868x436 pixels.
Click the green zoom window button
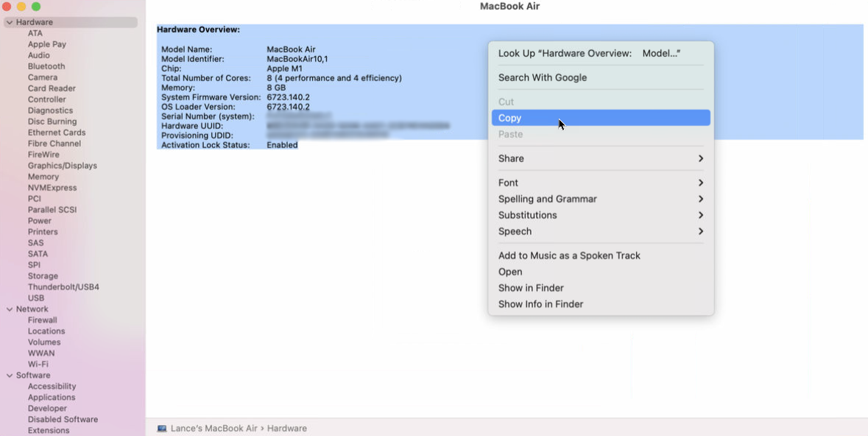tap(36, 7)
